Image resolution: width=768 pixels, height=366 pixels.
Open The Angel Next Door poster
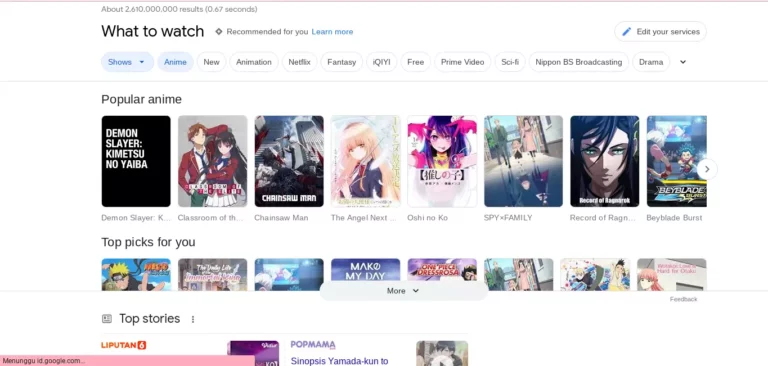pyautogui.click(x=365, y=161)
